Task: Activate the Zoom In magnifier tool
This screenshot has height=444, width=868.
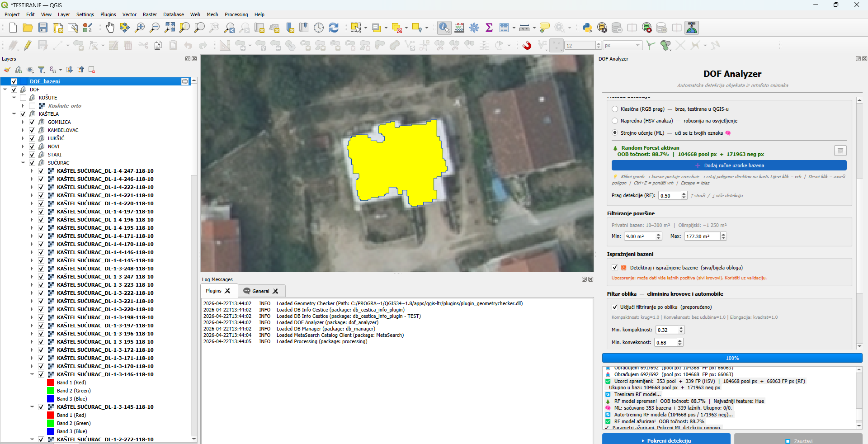Action: pos(140,28)
